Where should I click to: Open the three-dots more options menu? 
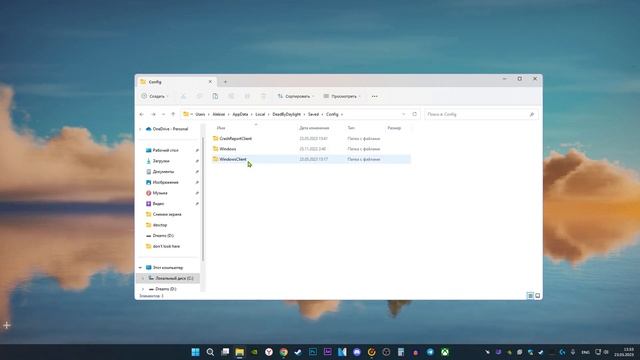click(375, 96)
